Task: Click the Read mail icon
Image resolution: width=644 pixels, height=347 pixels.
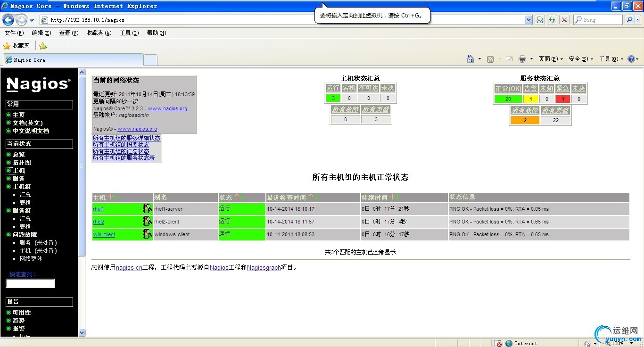Action: [x=509, y=59]
